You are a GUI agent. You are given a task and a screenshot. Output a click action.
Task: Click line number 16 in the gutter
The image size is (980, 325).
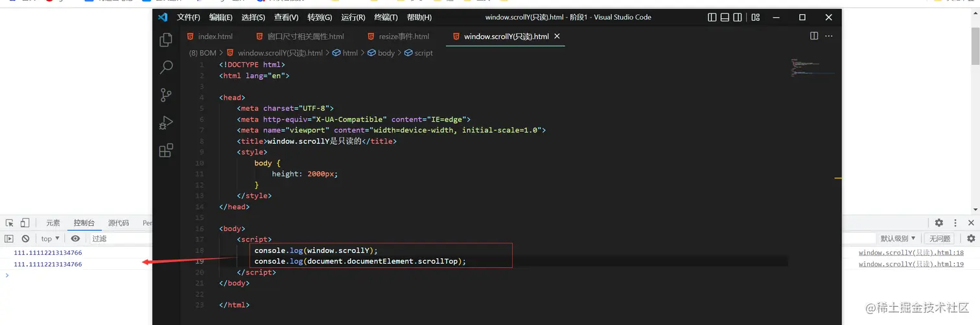199,228
